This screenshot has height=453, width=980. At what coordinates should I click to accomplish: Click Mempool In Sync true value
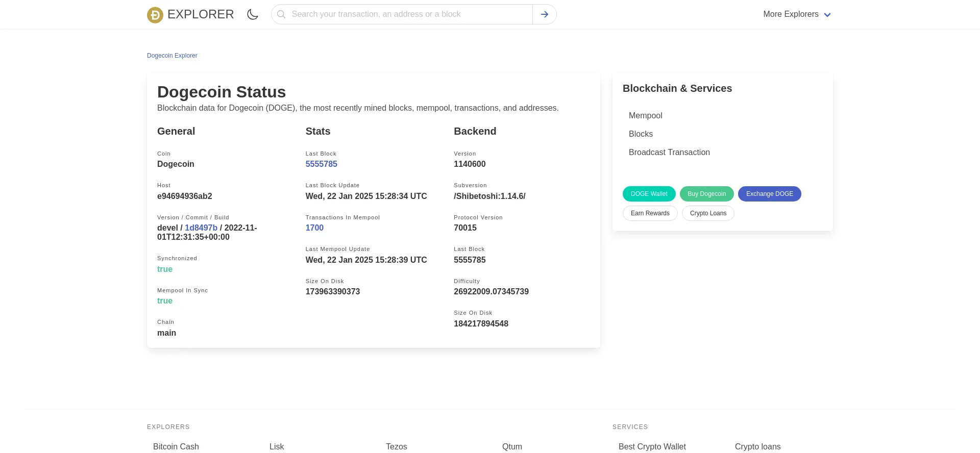click(165, 300)
